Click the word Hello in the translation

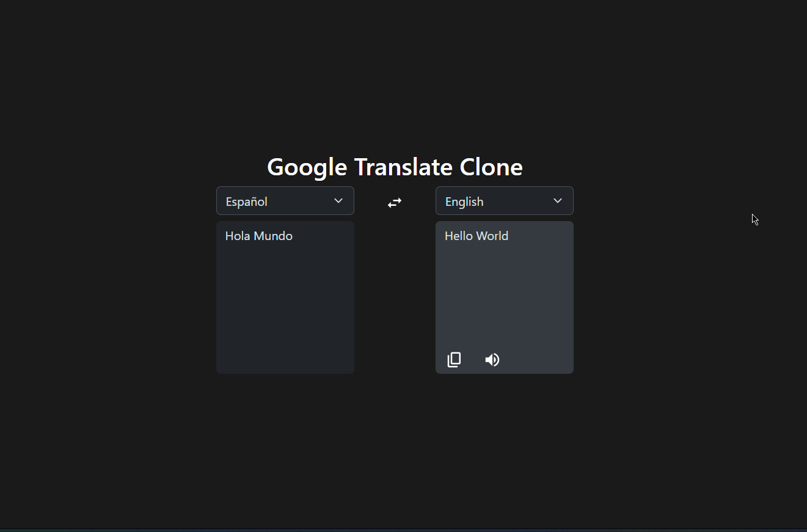click(x=459, y=236)
